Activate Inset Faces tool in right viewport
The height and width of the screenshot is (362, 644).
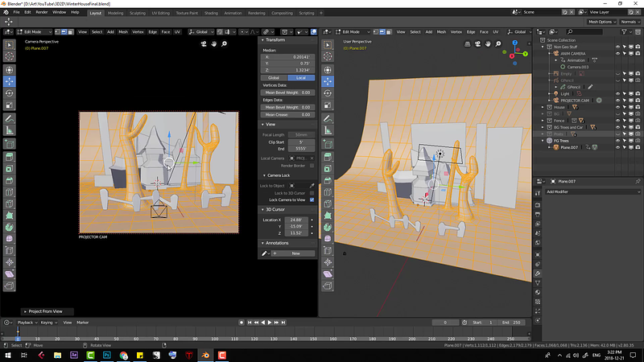(x=328, y=169)
